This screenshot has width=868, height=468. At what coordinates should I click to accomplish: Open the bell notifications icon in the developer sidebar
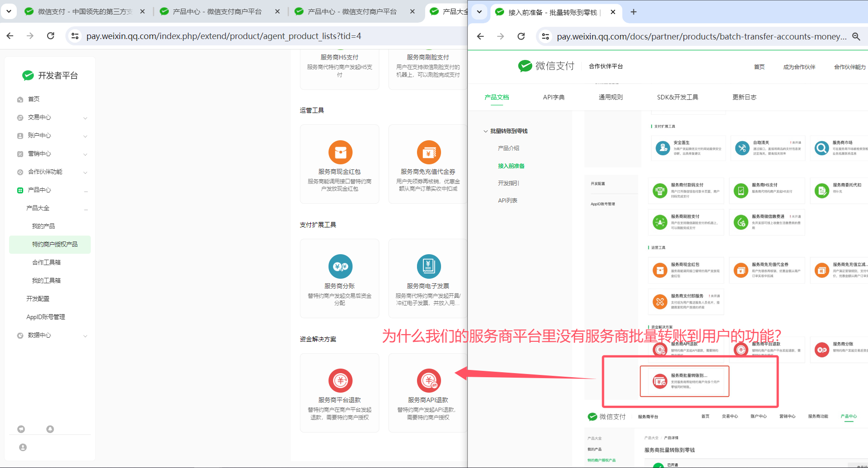tap(50, 429)
